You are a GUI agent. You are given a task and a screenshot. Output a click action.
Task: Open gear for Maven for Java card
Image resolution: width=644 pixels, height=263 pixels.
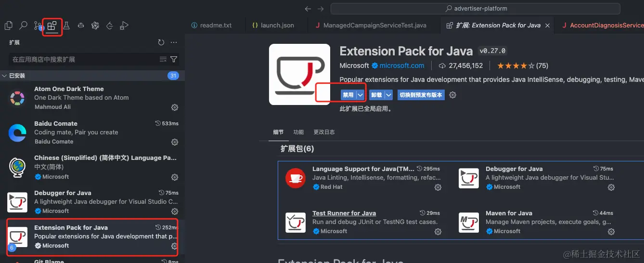coord(611,231)
